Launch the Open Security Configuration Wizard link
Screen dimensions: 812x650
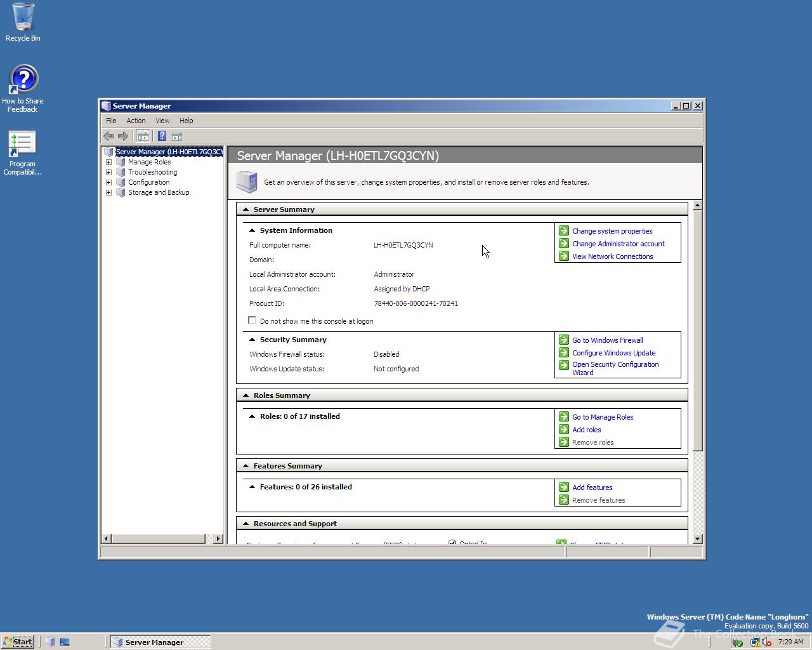[x=615, y=368]
